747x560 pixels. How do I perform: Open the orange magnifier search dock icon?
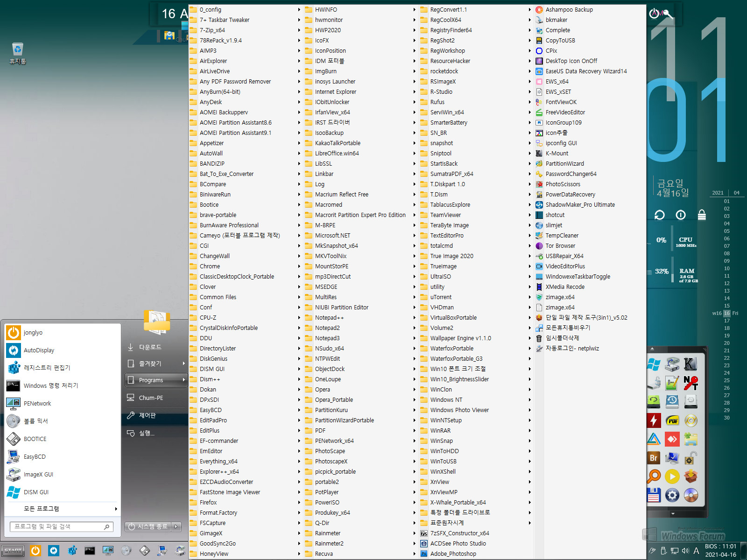654,476
